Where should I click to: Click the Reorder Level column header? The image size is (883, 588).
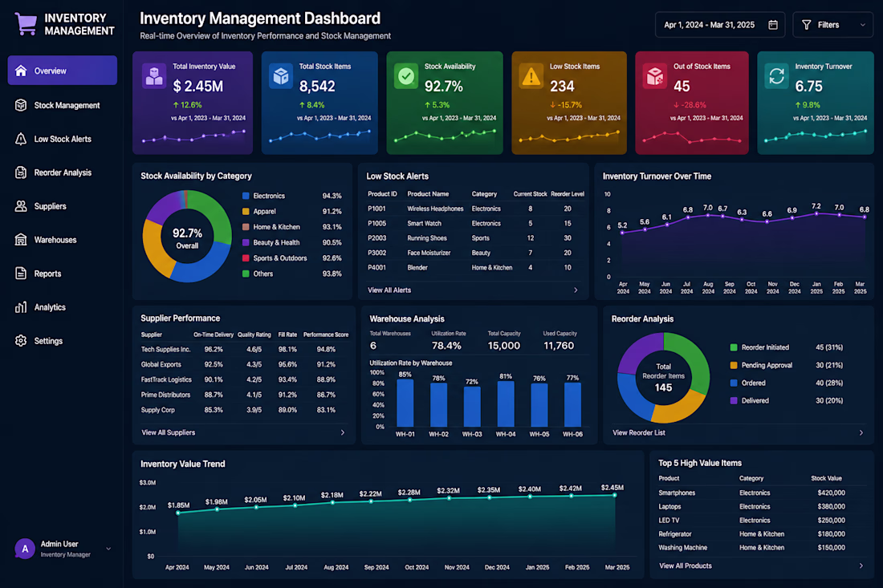tap(567, 194)
